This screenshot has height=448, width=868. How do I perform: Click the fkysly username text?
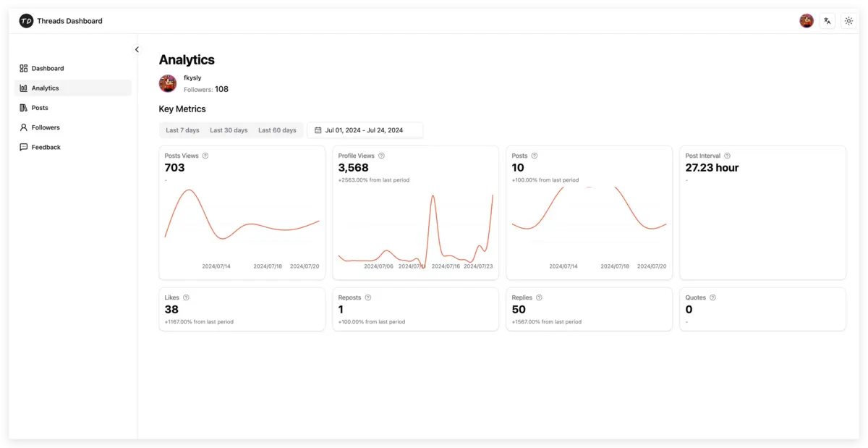pos(192,77)
